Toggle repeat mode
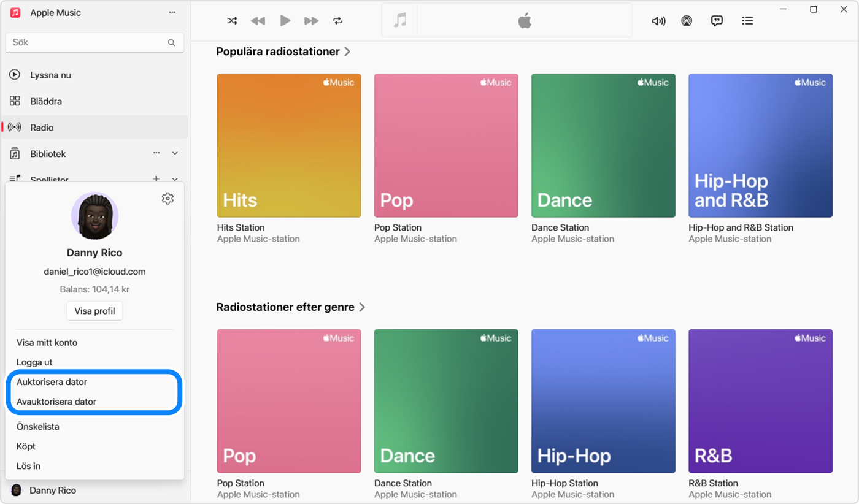Viewport: 859px width, 504px height. [x=338, y=21]
